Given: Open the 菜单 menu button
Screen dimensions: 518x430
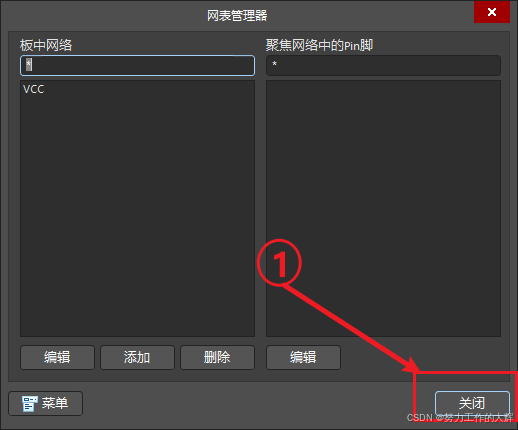Looking at the screenshot, I should (x=46, y=404).
